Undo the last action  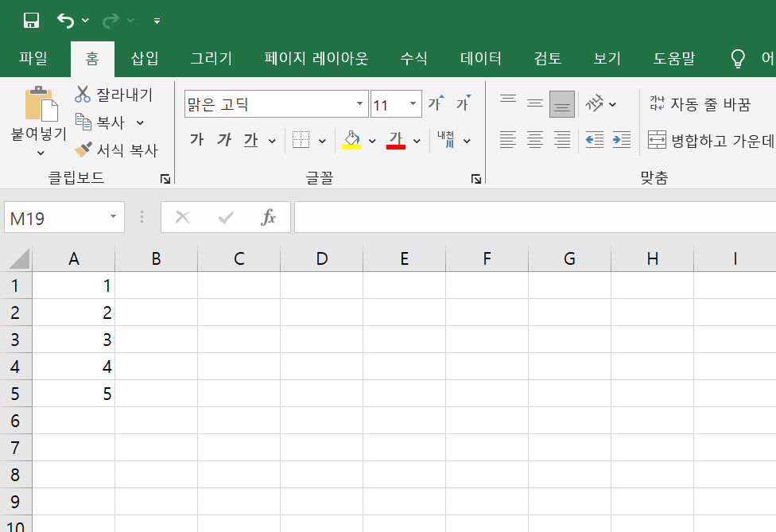65,21
